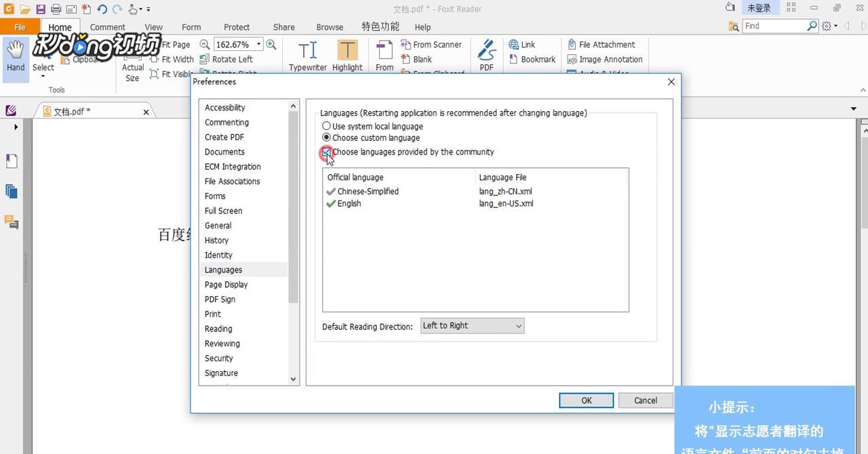Screen dimensions: 868x454
Task: Expand the left navigation panel arrow
Action: pyautogui.click(x=16, y=127)
